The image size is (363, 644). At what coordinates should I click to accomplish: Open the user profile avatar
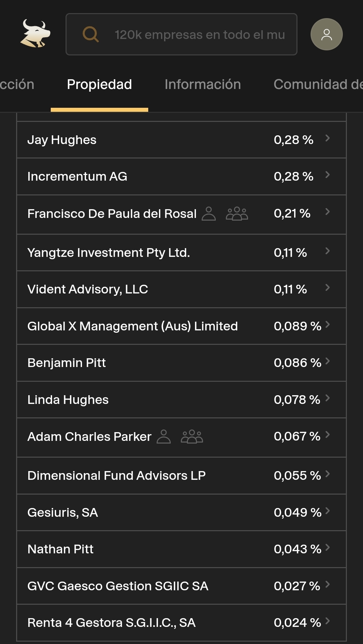tap(326, 34)
